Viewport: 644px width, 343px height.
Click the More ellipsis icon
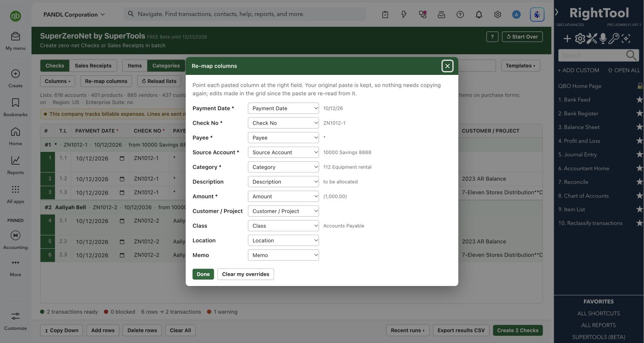click(15, 263)
